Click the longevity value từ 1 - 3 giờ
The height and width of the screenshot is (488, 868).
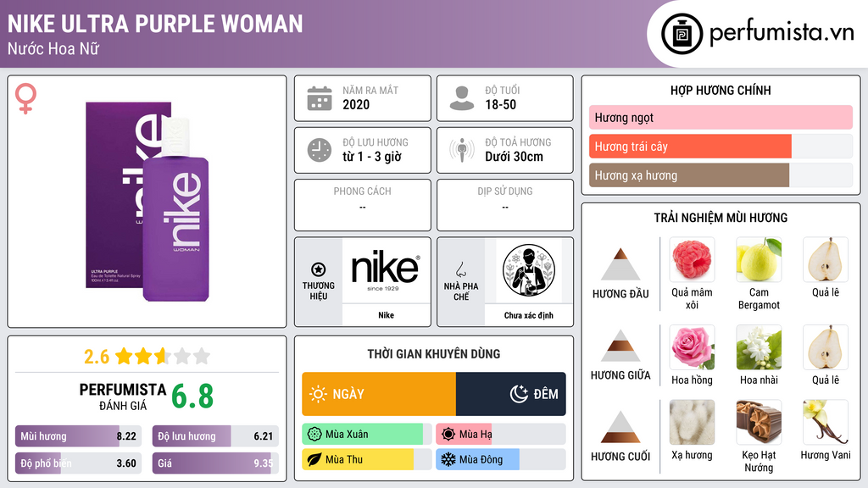click(372, 157)
